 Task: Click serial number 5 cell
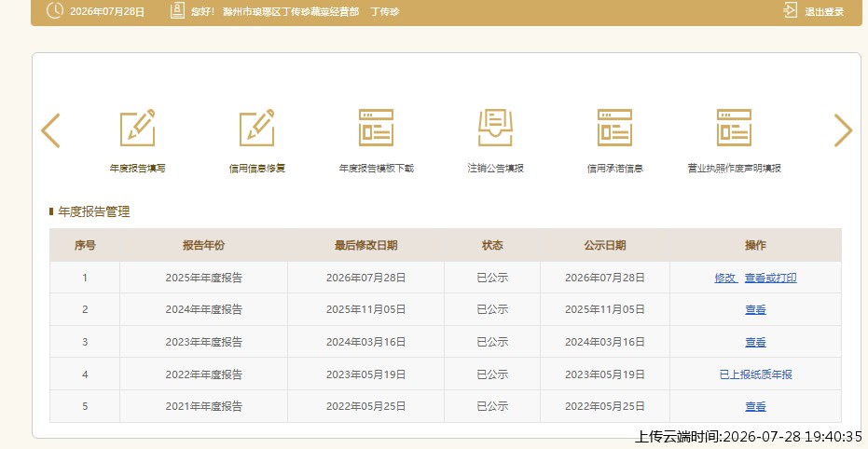85,406
